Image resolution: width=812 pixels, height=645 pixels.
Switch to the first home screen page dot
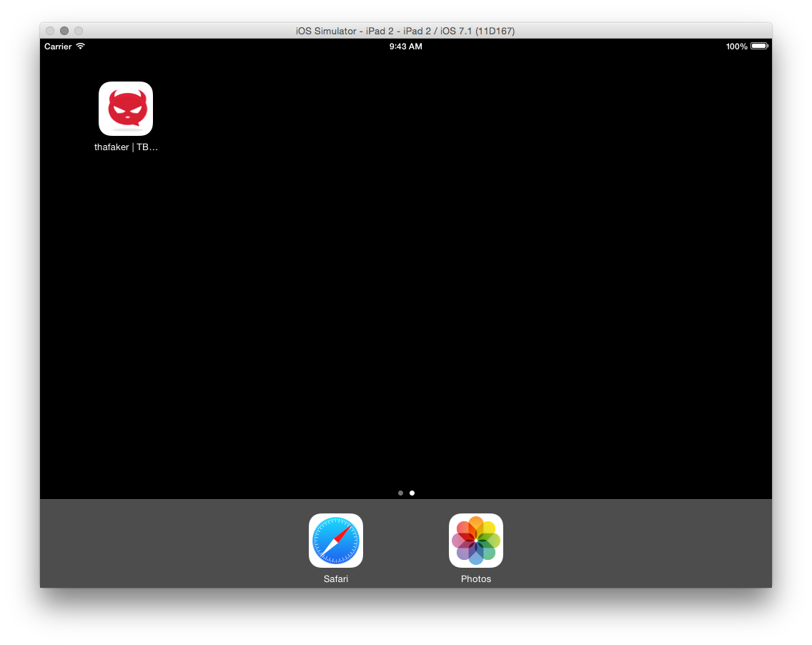(400, 493)
